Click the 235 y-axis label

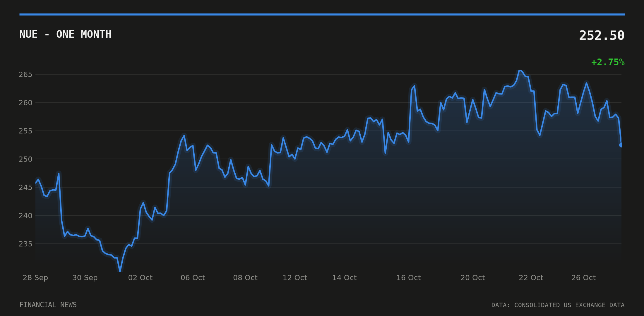tap(25, 244)
